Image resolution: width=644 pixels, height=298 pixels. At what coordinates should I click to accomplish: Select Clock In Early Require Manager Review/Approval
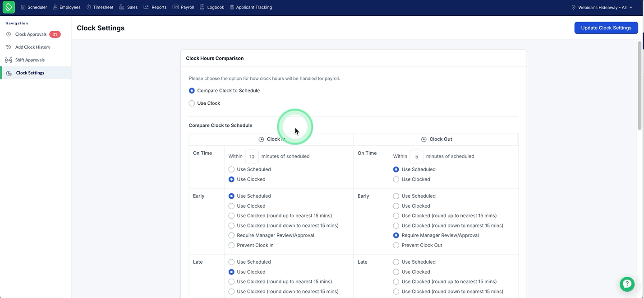pos(231,235)
